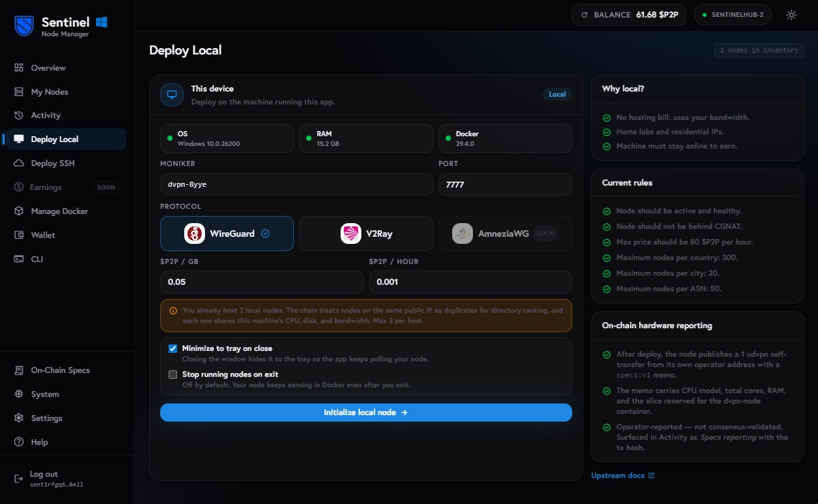Edit the $P2P / GB price field
Image resolution: width=818 pixels, height=504 pixels.
click(262, 282)
